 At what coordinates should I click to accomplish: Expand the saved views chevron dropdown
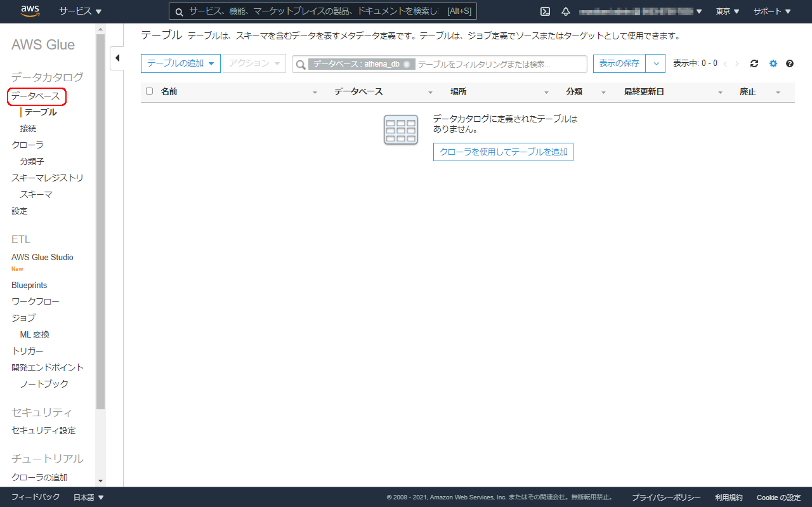[656, 63]
